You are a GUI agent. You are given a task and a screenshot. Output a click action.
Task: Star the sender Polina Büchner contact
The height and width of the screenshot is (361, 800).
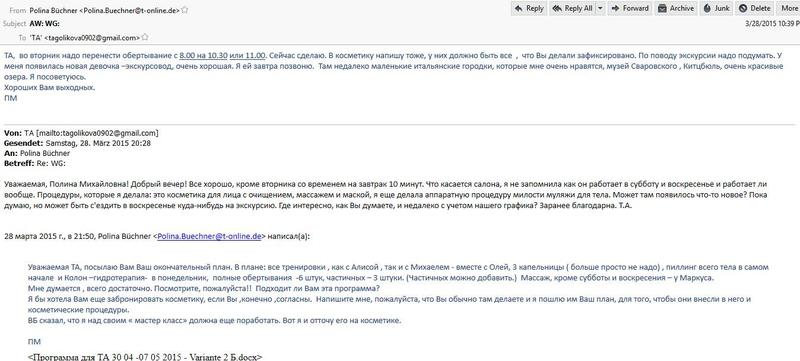(185, 10)
